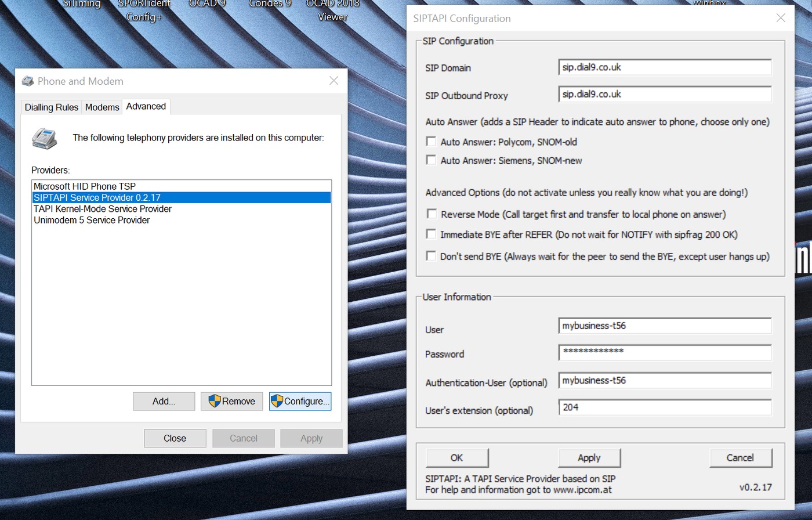The image size is (812, 520).
Task: Open the Condes 9 desktop shortcut
Action: [270, 4]
